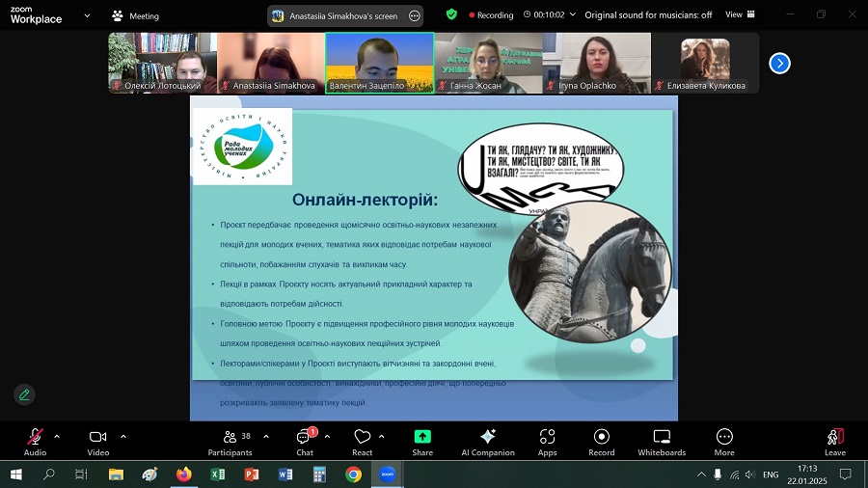Open Whiteboards
This screenshot has height=488, width=868.
coord(662,442)
